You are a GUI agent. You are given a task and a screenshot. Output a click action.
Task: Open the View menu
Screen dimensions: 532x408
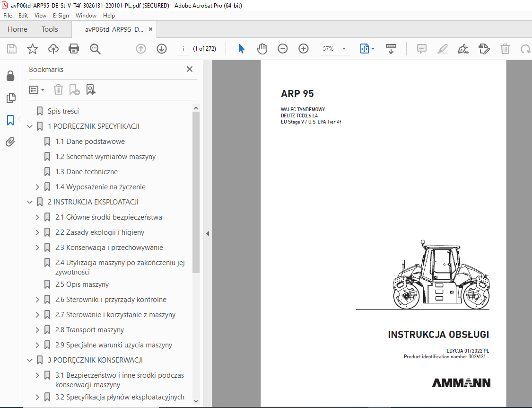pos(40,16)
